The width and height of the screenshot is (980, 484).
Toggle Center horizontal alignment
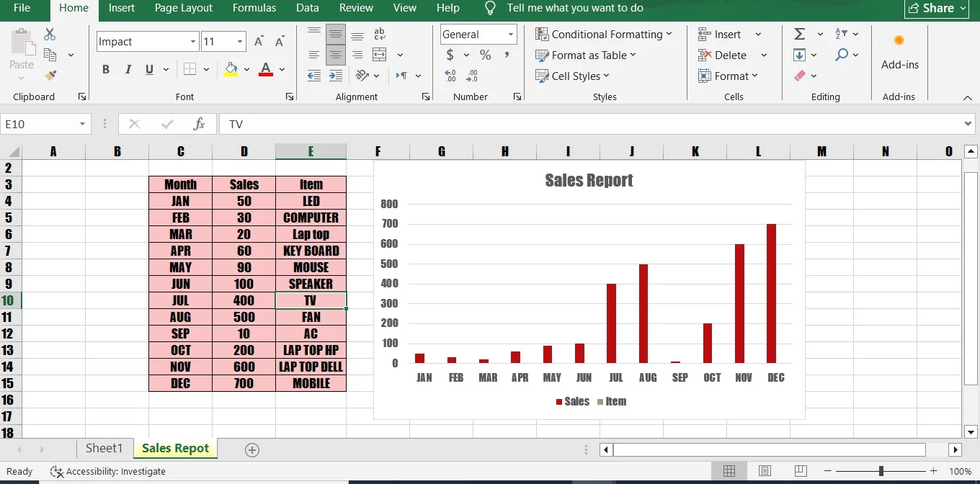pos(335,55)
